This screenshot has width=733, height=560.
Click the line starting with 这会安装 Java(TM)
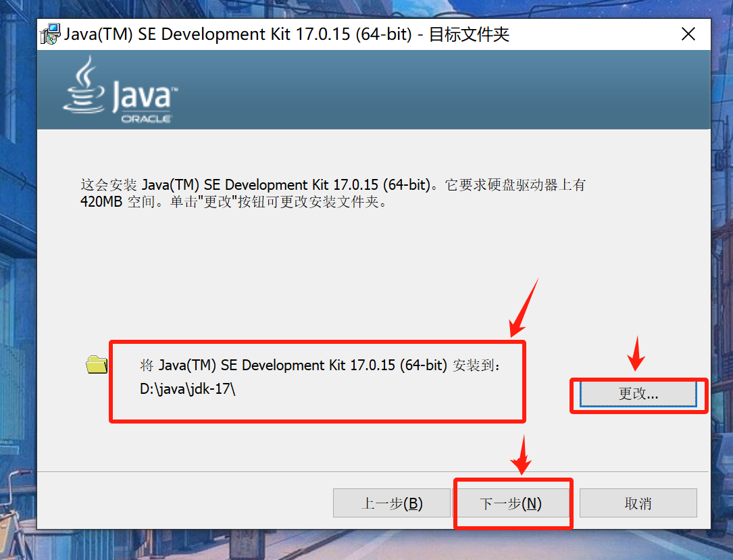[x=333, y=185]
